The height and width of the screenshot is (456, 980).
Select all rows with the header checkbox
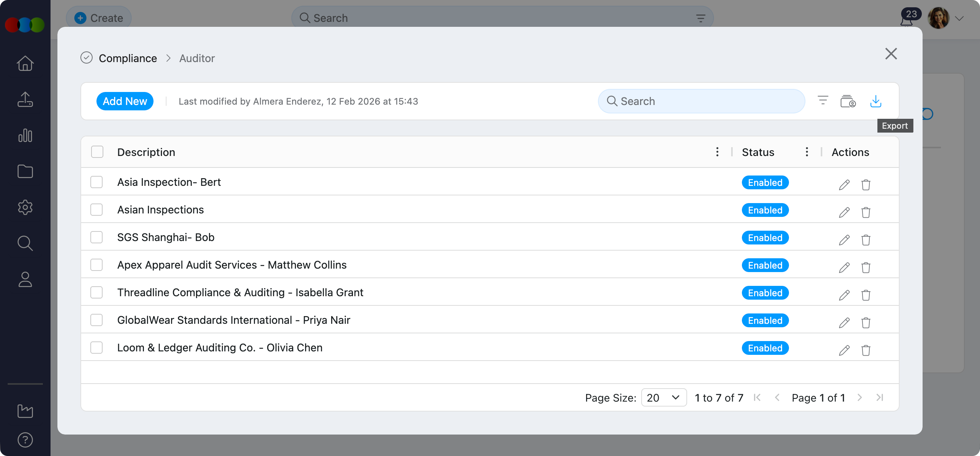coord(97,152)
